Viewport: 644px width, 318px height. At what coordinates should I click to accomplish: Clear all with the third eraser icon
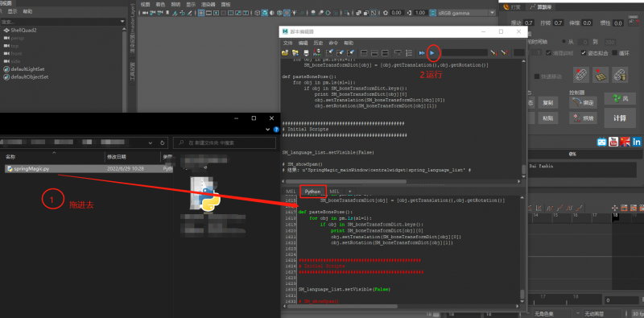point(351,53)
